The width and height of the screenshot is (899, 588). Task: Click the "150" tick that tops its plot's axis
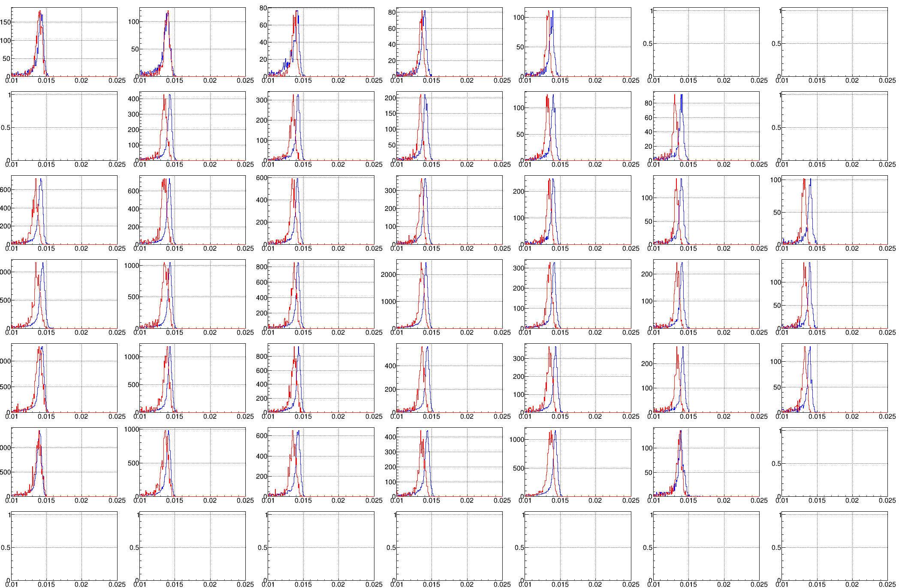coord(6,22)
